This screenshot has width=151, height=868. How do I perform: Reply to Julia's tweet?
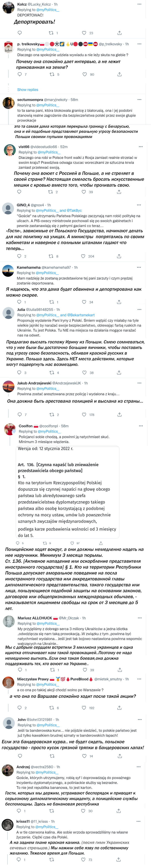tap(19, 372)
